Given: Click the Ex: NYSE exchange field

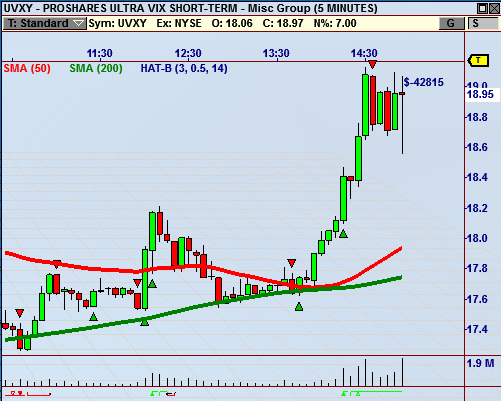Looking at the screenshot, I should point(179,23).
